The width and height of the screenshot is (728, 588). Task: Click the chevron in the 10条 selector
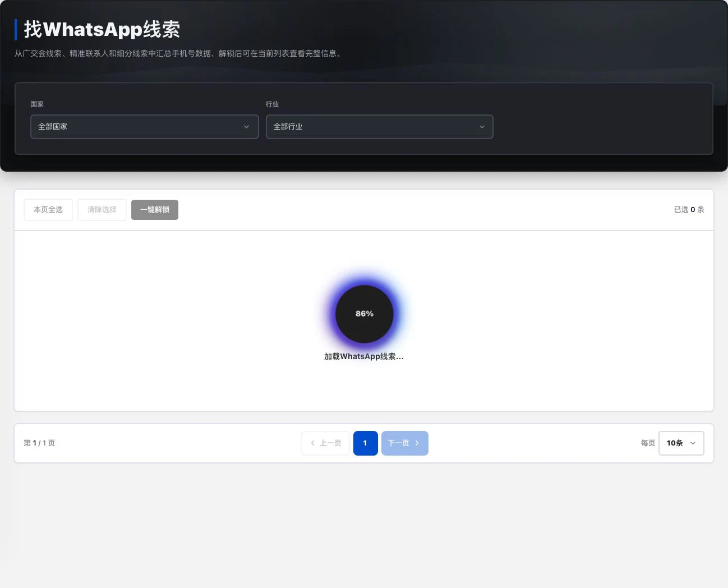pos(693,443)
